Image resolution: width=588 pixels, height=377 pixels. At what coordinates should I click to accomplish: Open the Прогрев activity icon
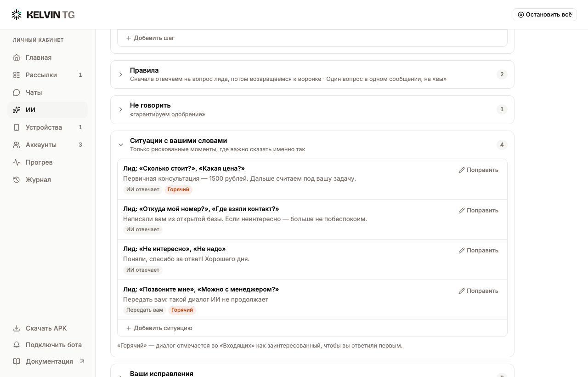[x=17, y=162]
